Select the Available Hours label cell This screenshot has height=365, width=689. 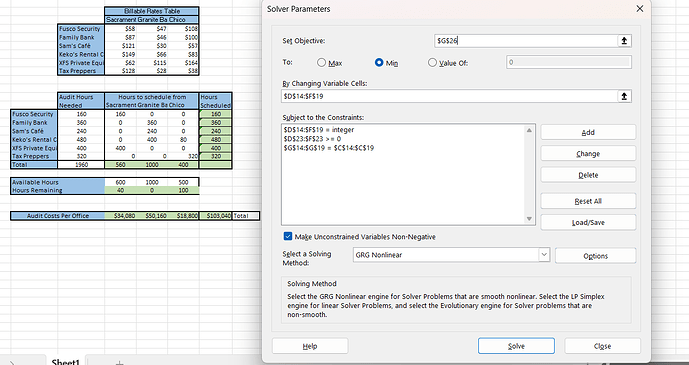(x=58, y=182)
